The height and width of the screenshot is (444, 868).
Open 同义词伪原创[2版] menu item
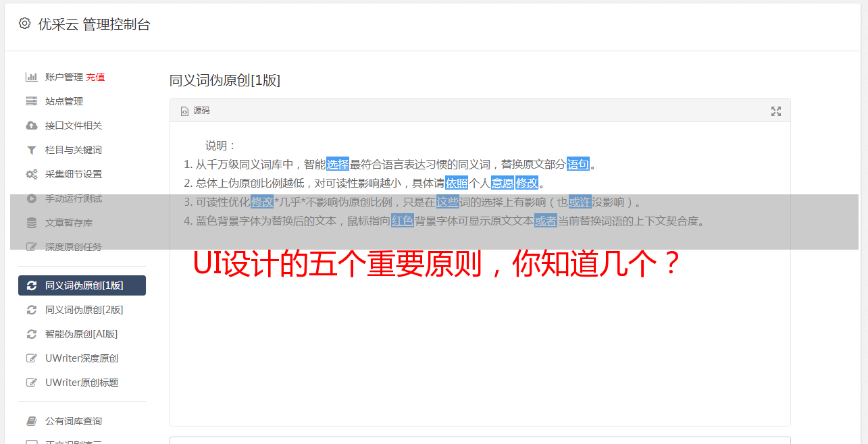pyautogui.click(x=84, y=310)
